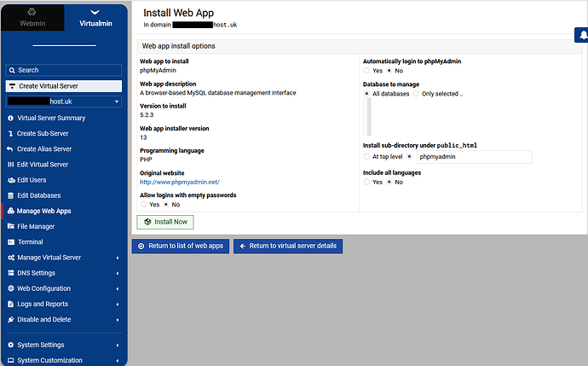
Task: Enable automatic login to phpMyAdmin with Yes
Action: coord(366,71)
